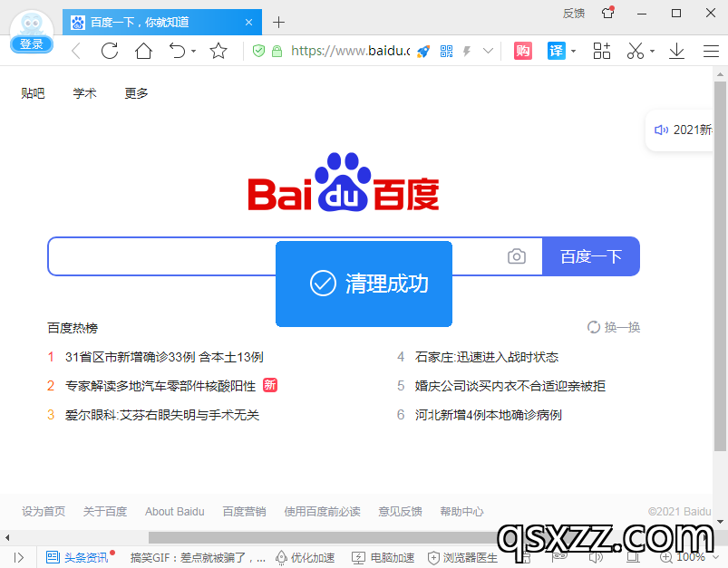Select the 百度一下，你就知道 tab
Image resolution: width=728 pixels, height=568 pixels.
(162, 22)
